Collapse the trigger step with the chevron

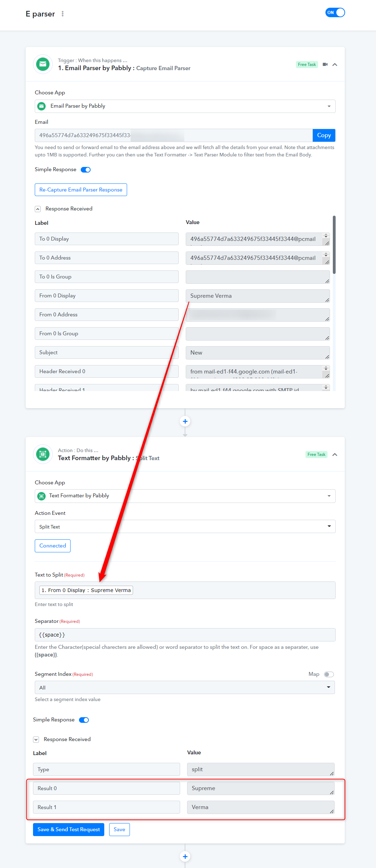coord(335,65)
